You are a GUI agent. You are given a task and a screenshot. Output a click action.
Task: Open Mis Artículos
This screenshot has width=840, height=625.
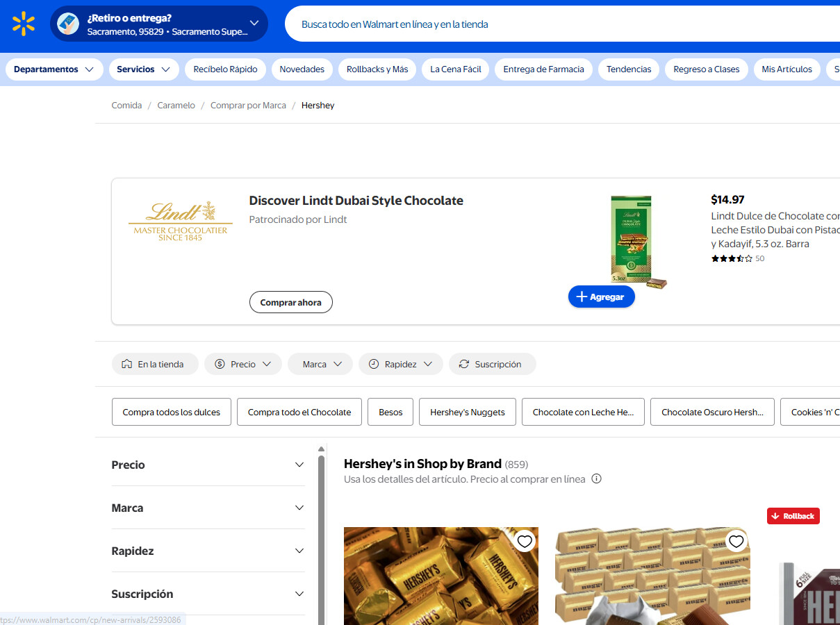(x=787, y=69)
